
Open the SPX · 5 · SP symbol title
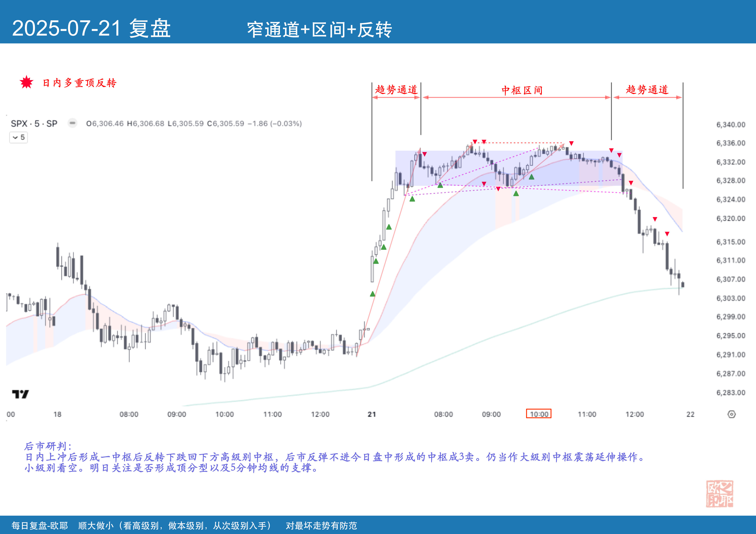[x=34, y=124]
